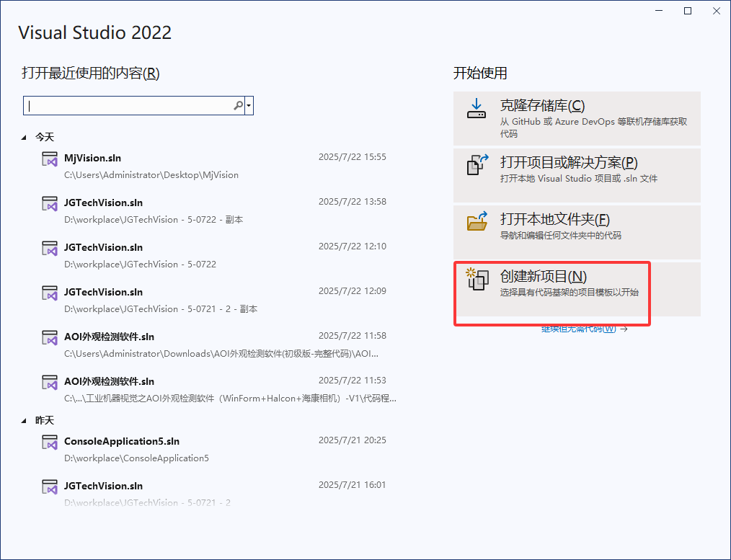Click solution icon of 12:09 JGTechVision.sln entry
This screenshot has width=731, height=560.
(50, 293)
